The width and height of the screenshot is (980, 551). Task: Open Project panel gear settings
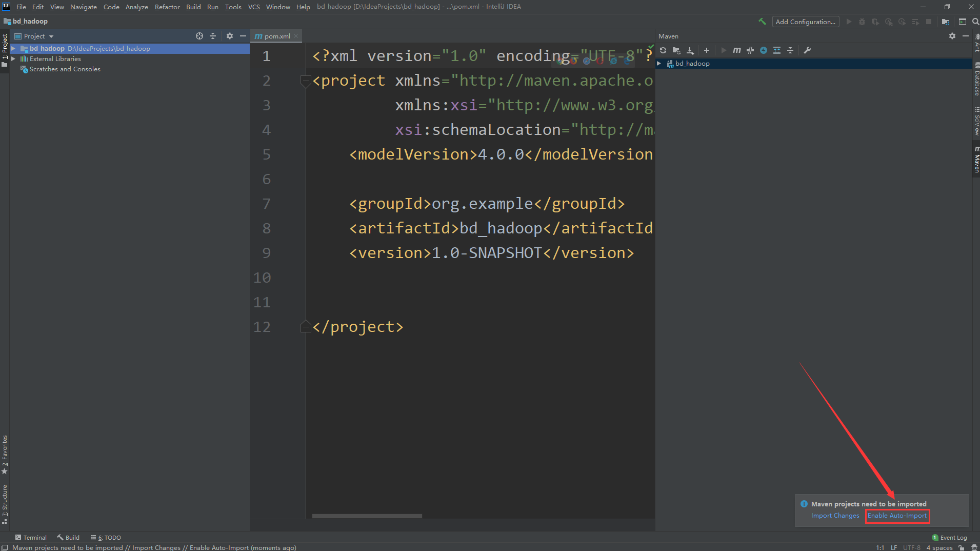[230, 36]
